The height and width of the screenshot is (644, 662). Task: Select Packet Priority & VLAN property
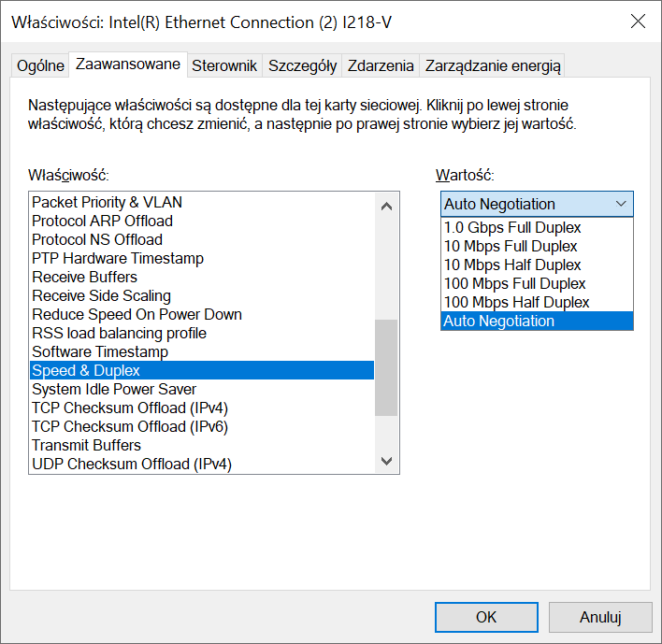[108, 202]
